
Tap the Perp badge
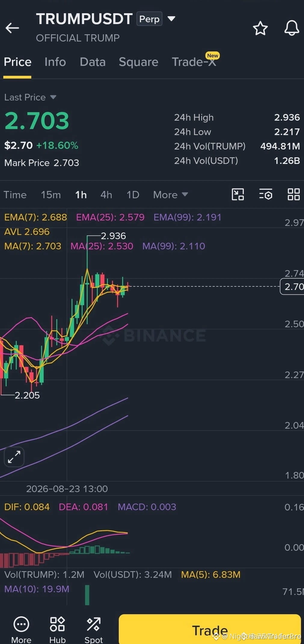point(149,19)
